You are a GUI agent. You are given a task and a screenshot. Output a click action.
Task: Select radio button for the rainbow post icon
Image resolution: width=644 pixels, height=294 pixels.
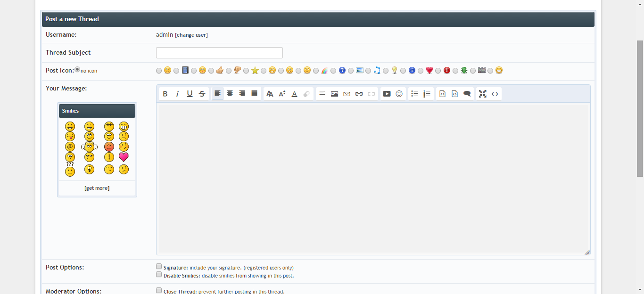click(316, 71)
